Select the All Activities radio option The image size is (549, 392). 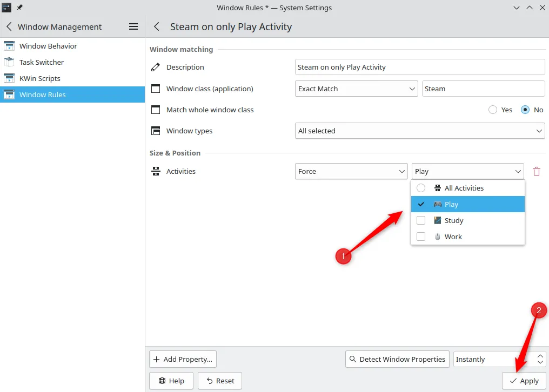421,188
